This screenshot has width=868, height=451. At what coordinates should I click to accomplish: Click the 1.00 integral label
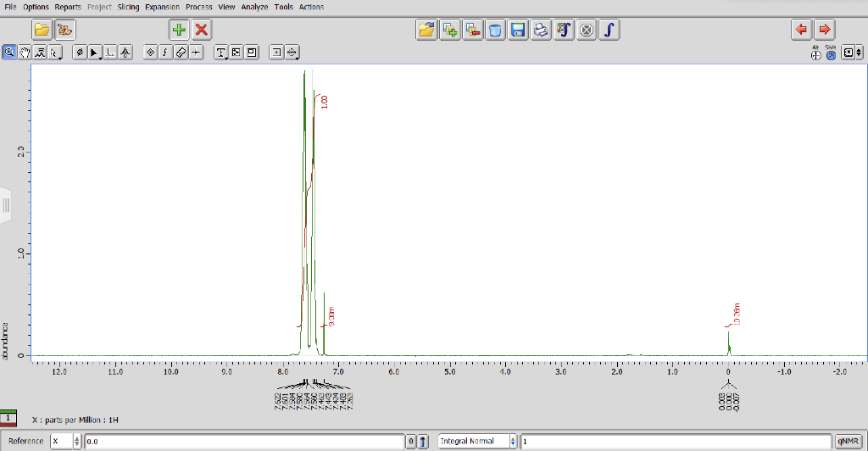[x=325, y=102]
